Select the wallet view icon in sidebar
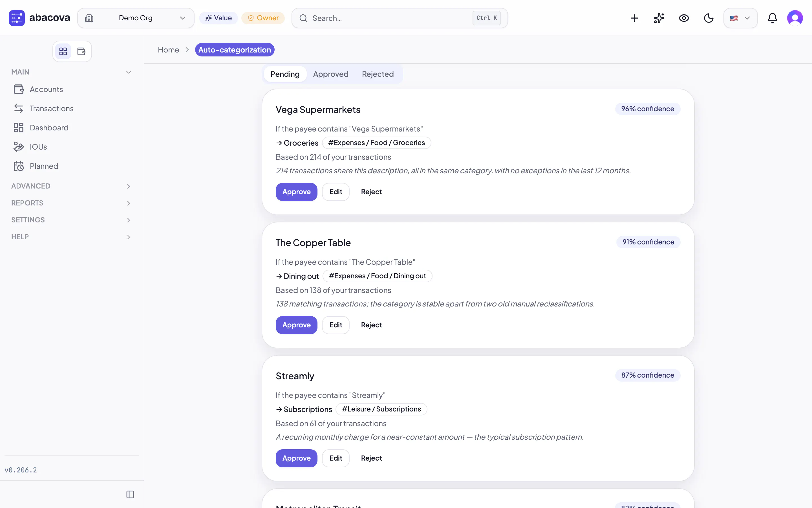Screen dimensions: 812x508 (x=81, y=51)
